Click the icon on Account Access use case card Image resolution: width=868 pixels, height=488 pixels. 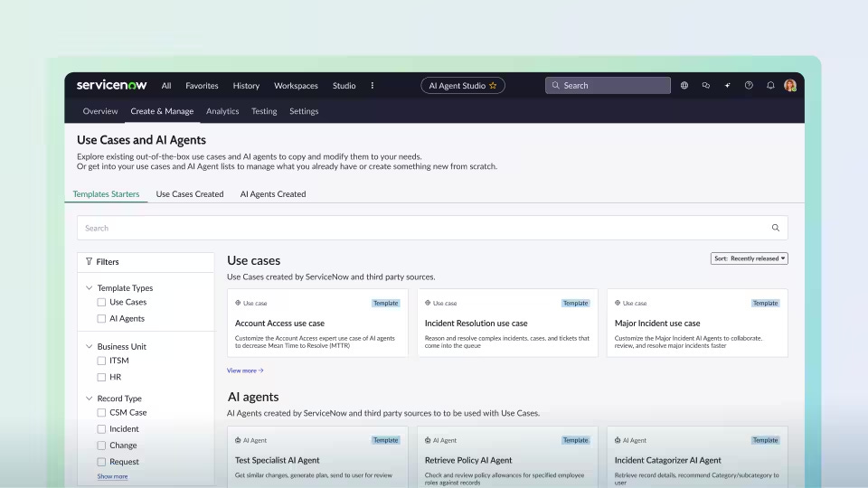238,303
